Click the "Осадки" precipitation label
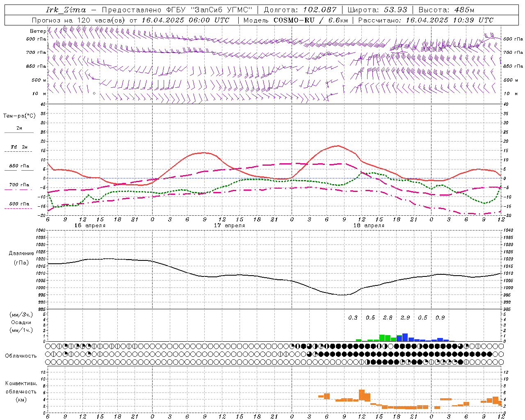 (21, 322)
